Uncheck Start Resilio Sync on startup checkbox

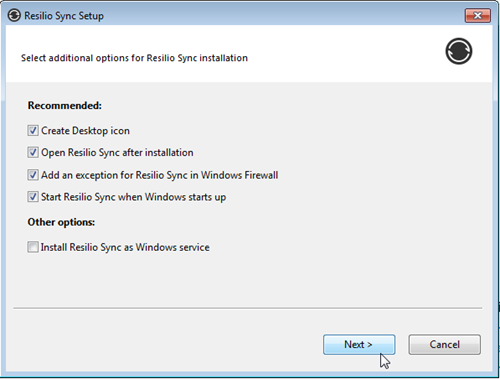point(33,197)
